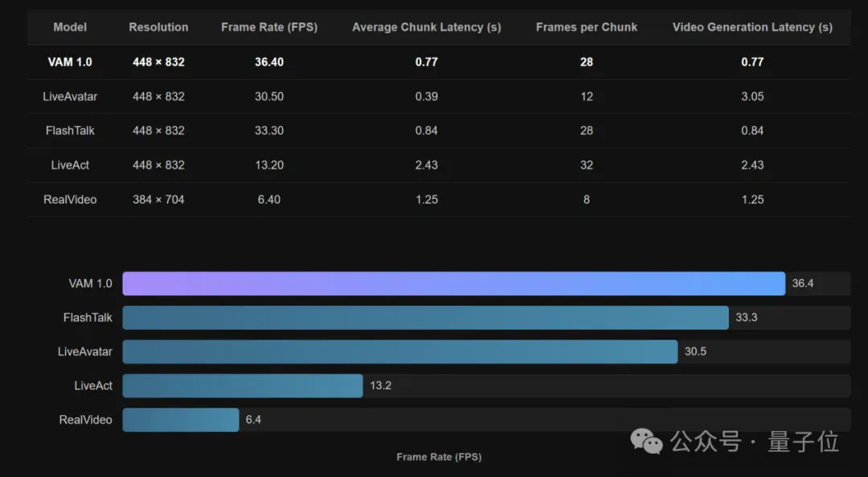Image resolution: width=868 pixels, height=477 pixels.
Task: Click the Model column header
Action: tap(70, 27)
